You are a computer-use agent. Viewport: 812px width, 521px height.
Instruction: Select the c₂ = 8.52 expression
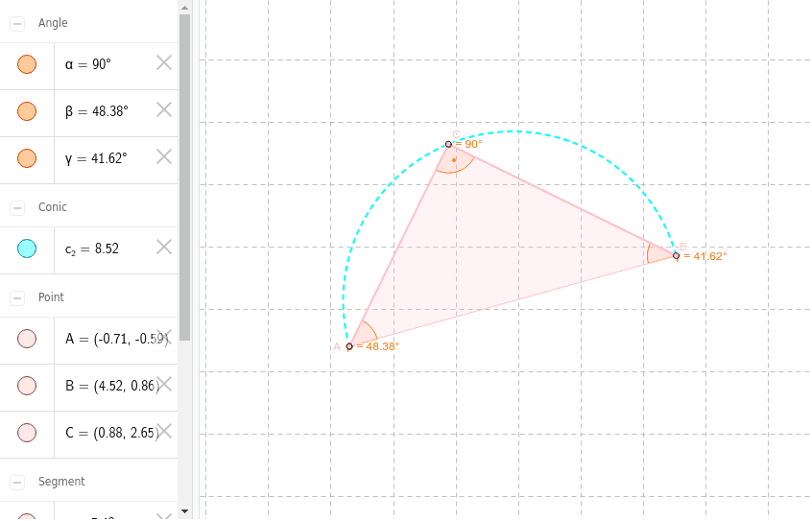click(91, 249)
